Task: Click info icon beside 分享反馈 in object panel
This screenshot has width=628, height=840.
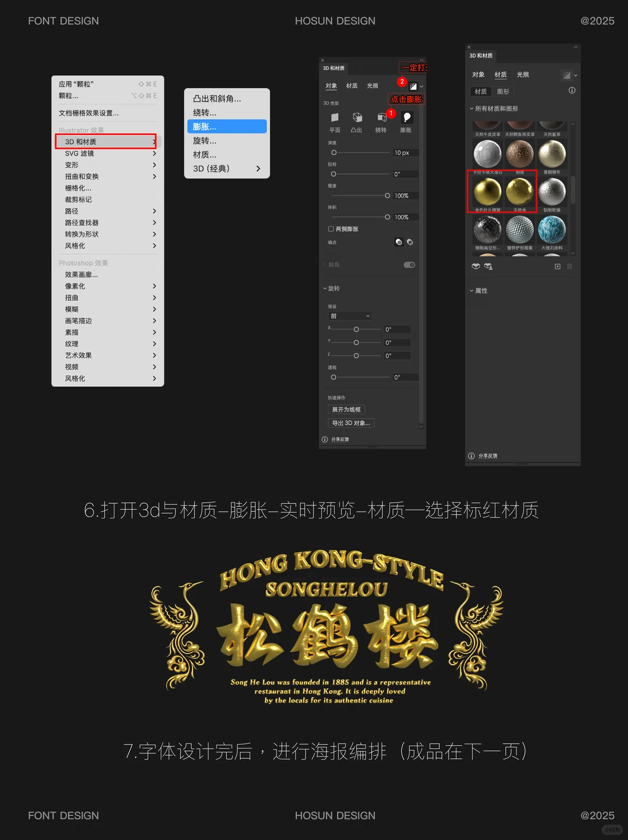Action: click(x=325, y=439)
